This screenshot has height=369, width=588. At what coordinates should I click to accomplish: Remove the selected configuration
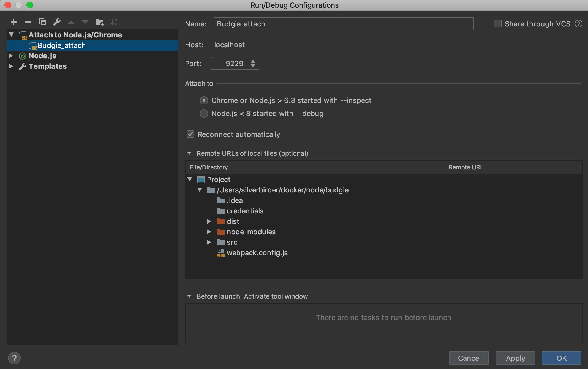pyautogui.click(x=28, y=22)
